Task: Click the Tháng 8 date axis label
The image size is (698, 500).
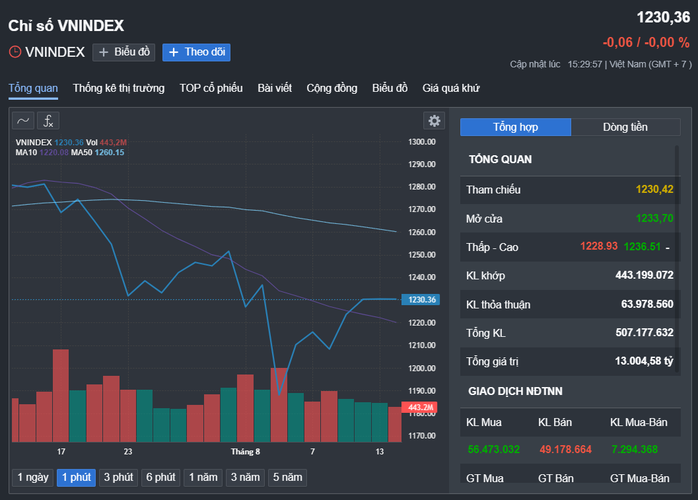Action: pyautogui.click(x=245, y=451)
